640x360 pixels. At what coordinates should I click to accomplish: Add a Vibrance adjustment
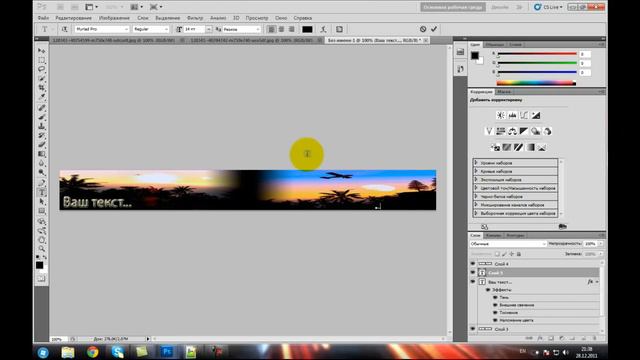pyautogui.click(x=489, y=131)
